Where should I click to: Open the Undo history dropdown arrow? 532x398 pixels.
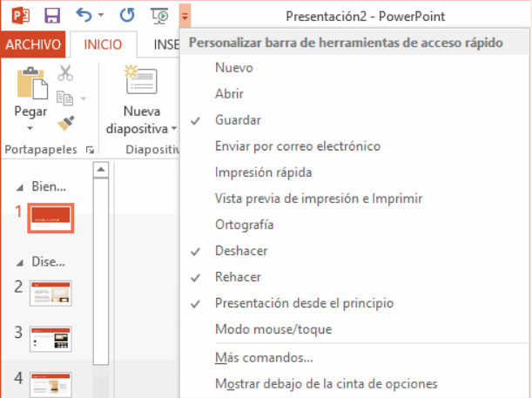click(101, 15)
